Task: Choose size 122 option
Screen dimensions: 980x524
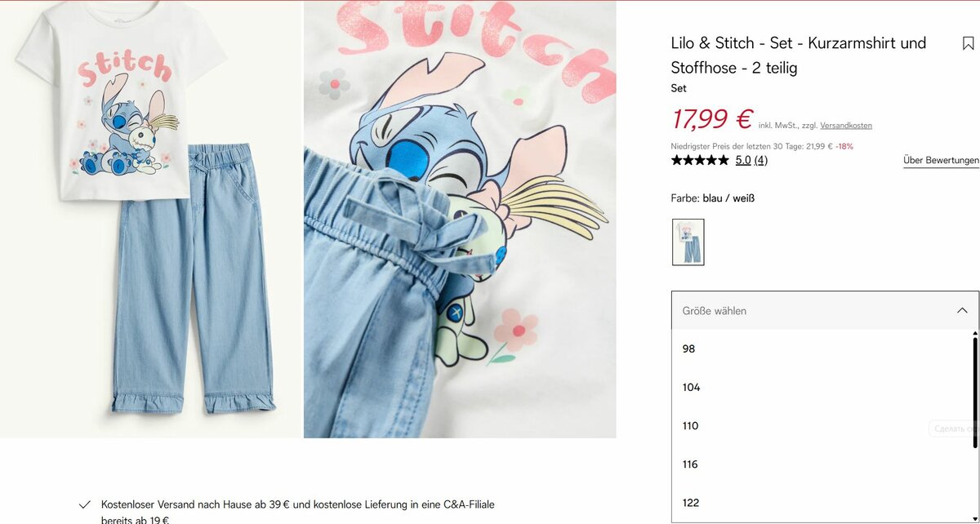Action: [x=822, y=503]
